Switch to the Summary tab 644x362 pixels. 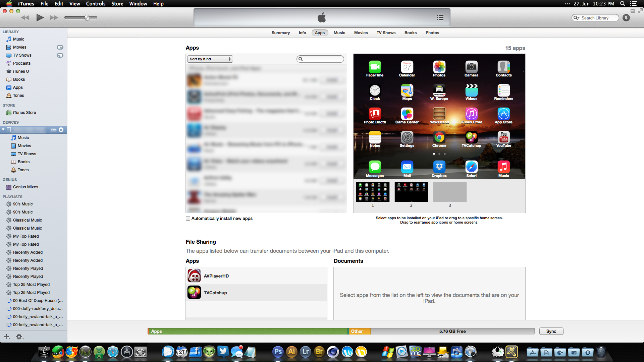pos(280,33)
